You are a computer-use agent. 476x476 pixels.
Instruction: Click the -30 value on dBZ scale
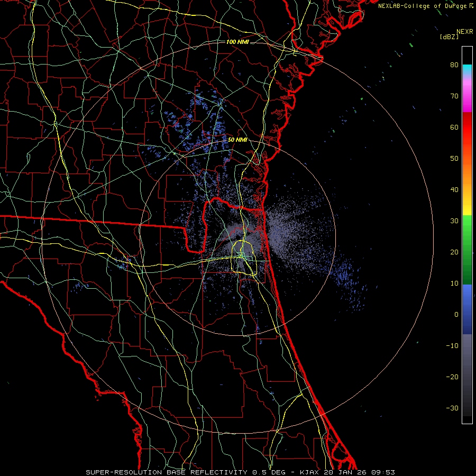[x=452, y=408]
